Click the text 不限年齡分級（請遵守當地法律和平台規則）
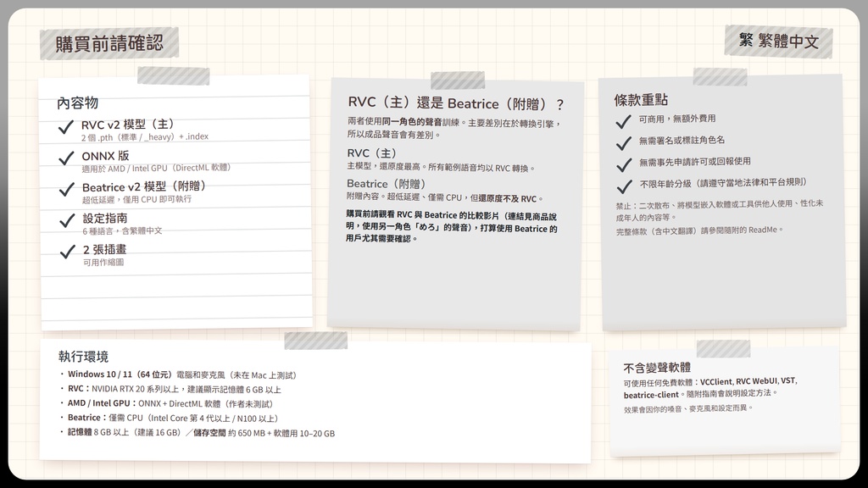The height and width of the screenshot is (488, 868). coord(723,183)
